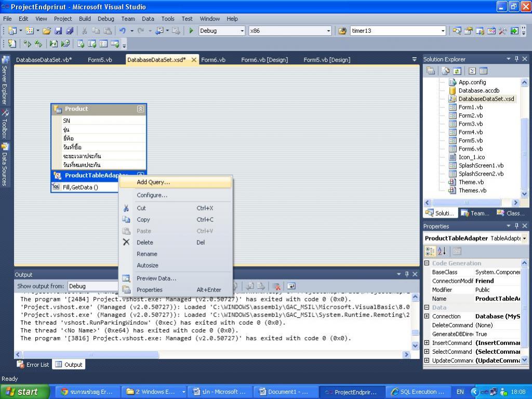Viewport: 532px width, 399px height.
Task: Click the Categorized view button in Properties
Action: (x=430, y=251)
